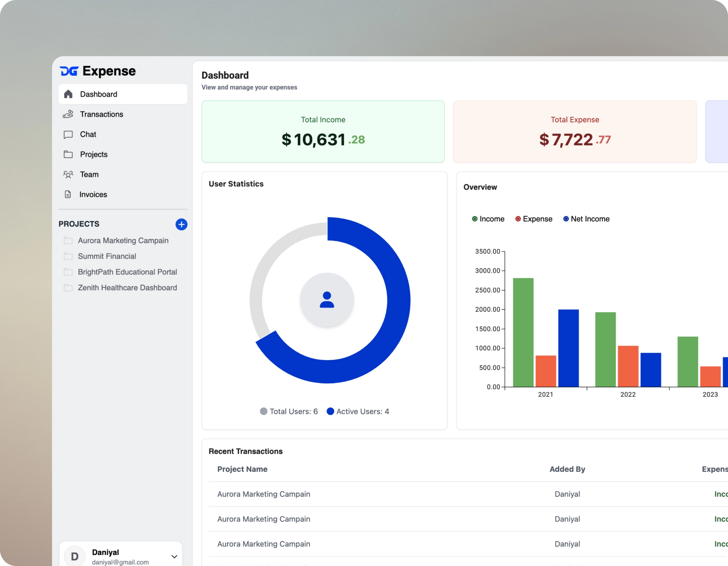Click the Team people icon
728x566 pixels.
click(68, 175)
